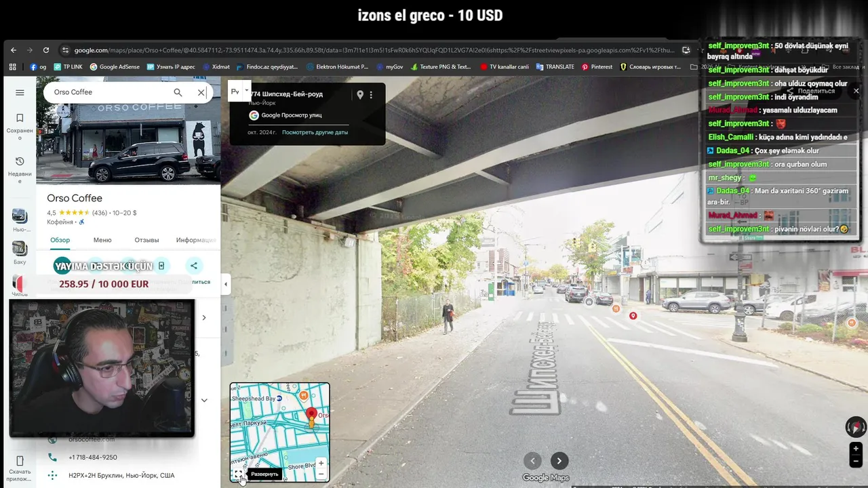Open three-dot menu in Street View card
This screenshot has height=488, width=868.
[371, 95]
